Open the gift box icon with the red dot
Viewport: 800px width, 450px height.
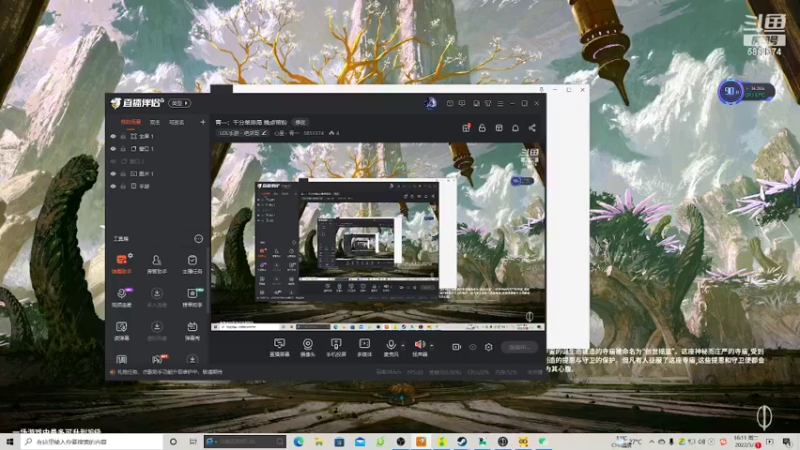tap(466, 128)
